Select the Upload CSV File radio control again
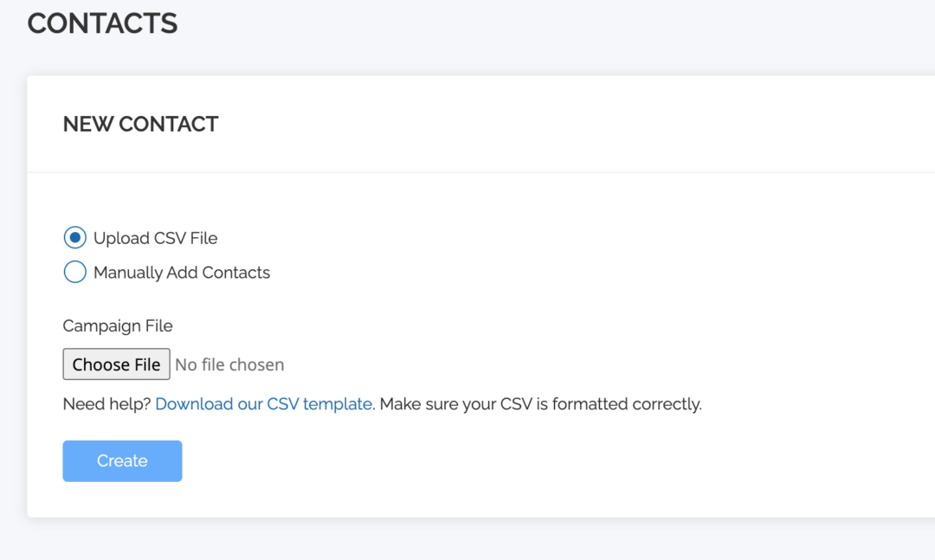Screen dimensions: 935x560 point(74,237)
